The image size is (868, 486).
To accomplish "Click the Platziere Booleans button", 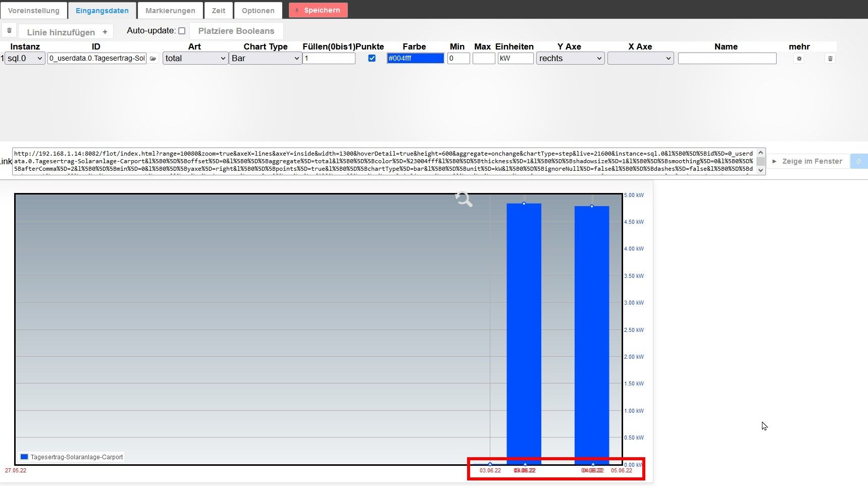I will [x=236, y=31].
